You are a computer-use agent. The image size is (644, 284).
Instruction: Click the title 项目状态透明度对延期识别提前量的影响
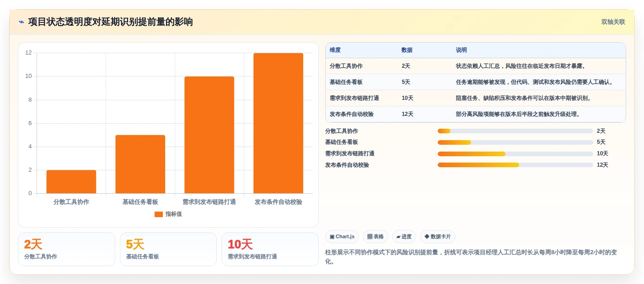tap(110, 22)
